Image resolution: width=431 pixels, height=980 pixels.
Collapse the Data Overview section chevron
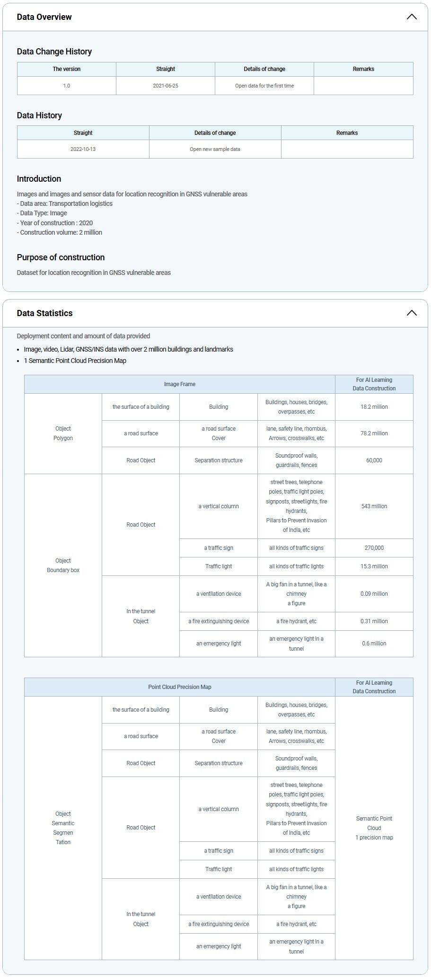point(411,17)
